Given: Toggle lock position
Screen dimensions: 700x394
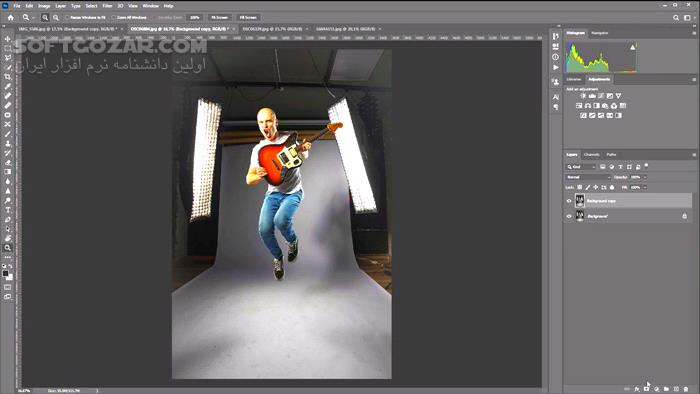Looking at the screenshot, I should [596, 187].
